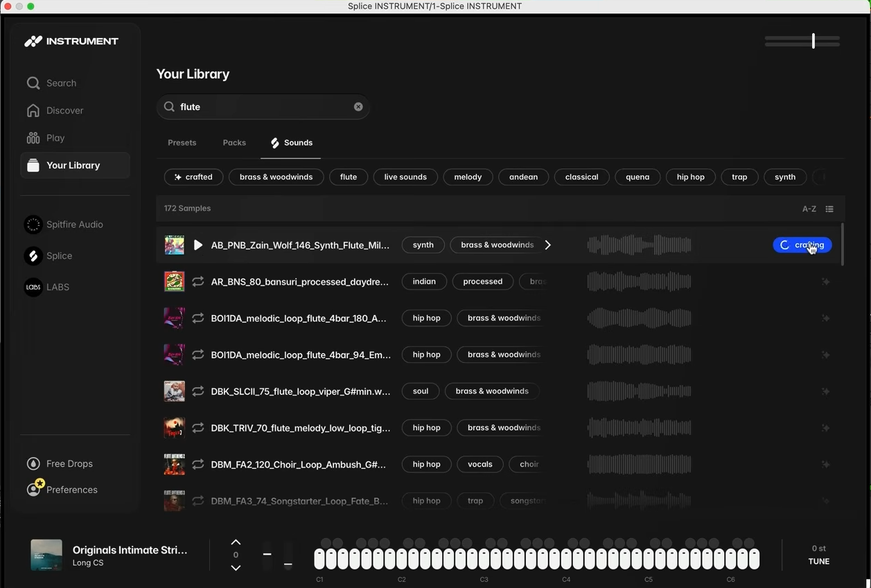Toggle the live sounds filter tag
871x588 pixels.
coord(405,177)
